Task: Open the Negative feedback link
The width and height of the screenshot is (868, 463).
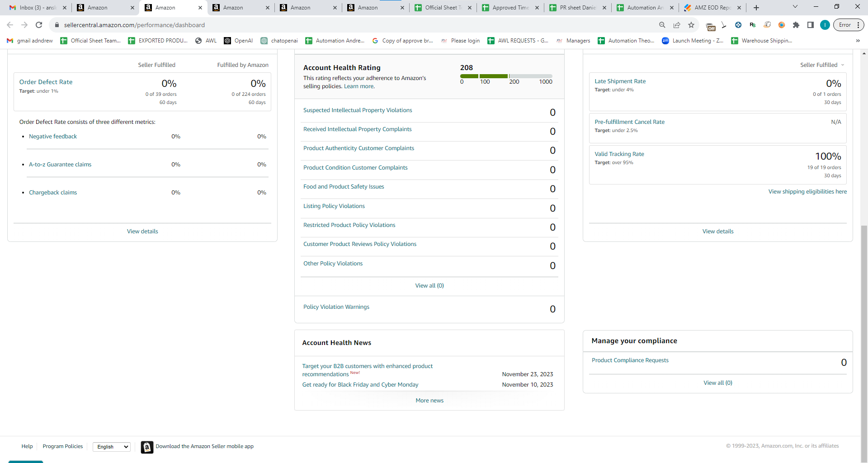Action: tap(53, 137)
